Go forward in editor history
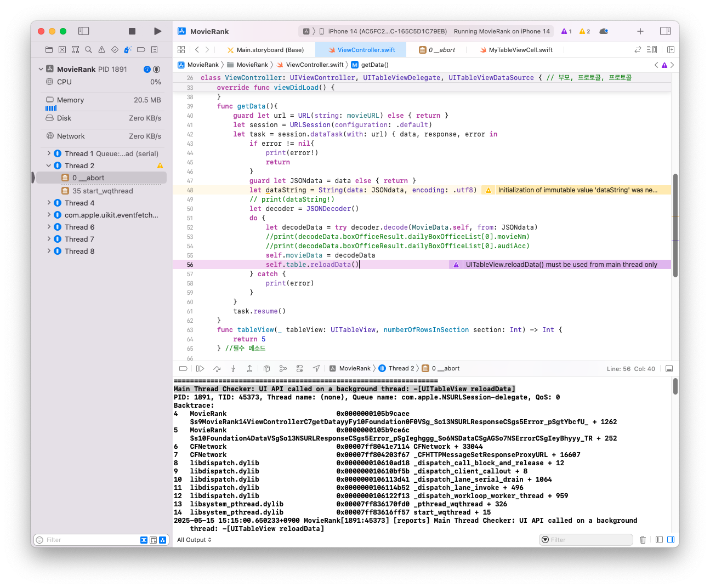 tap(207, 49)
